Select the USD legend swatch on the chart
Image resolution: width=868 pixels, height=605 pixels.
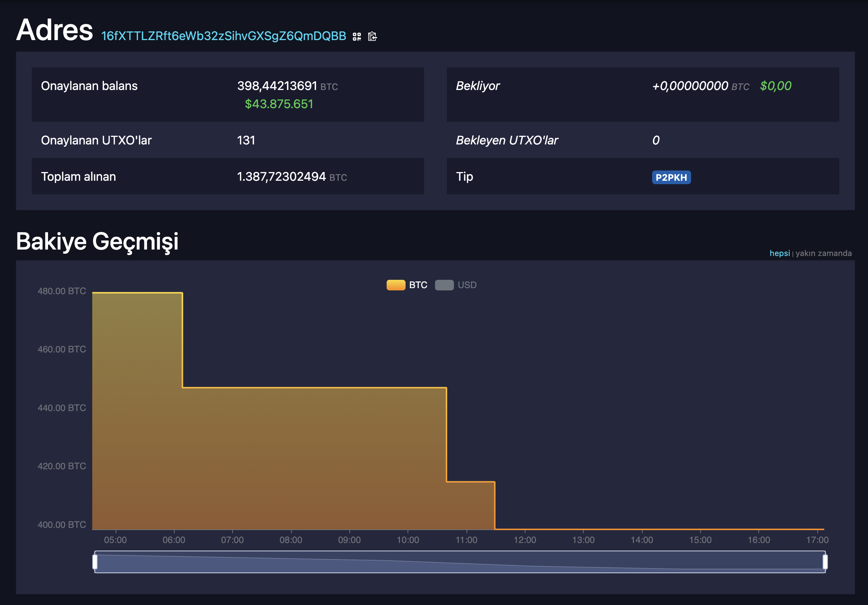tap(445, 285)
